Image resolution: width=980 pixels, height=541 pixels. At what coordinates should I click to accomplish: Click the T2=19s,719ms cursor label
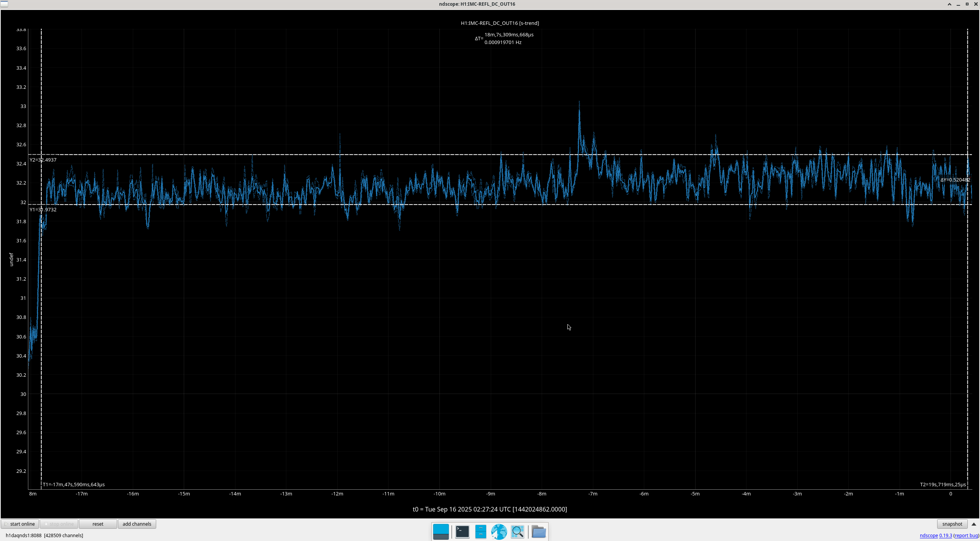pos(943,484)
